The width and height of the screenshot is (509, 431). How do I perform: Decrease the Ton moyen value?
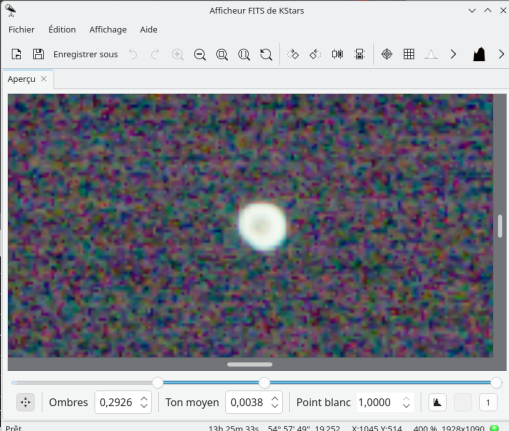[x=275, y=406]
